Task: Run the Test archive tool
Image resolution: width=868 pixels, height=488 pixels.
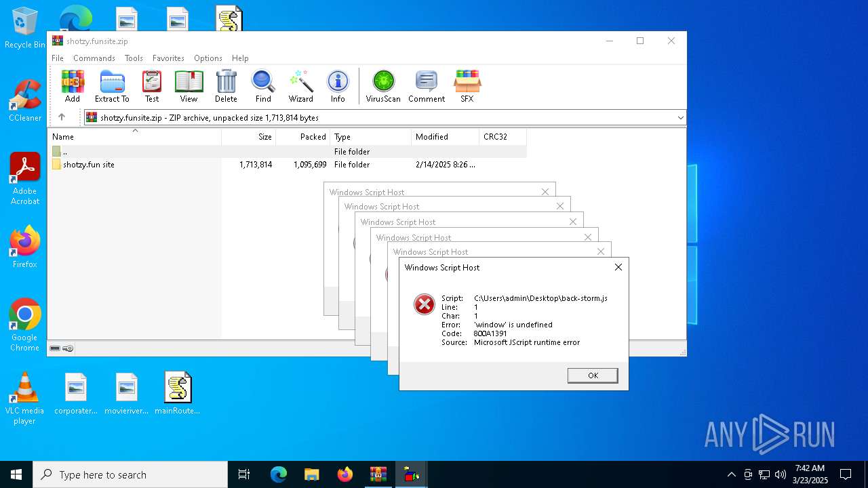Action: pyautogui.click(x=152, y=86)
